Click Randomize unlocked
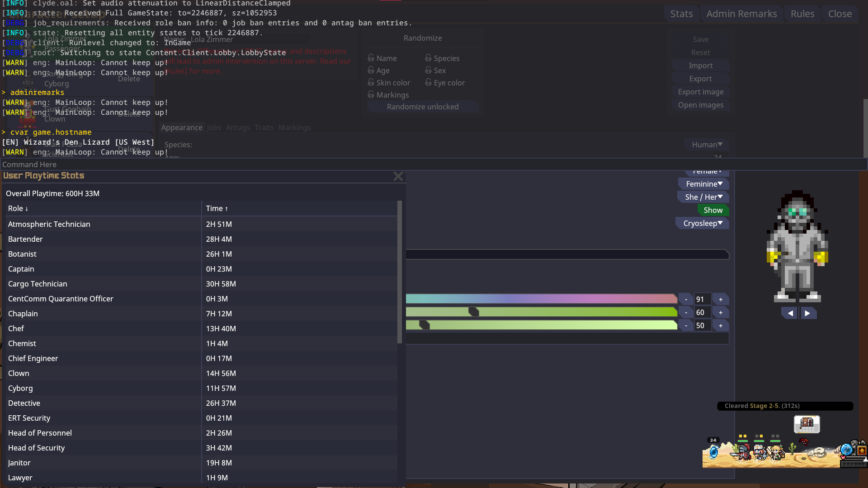 (x=423, y=107)
